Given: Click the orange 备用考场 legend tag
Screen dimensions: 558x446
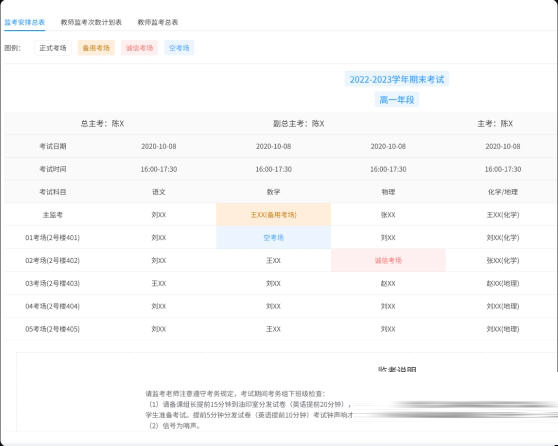Looking at the screenshot, I should pos(96,48).
